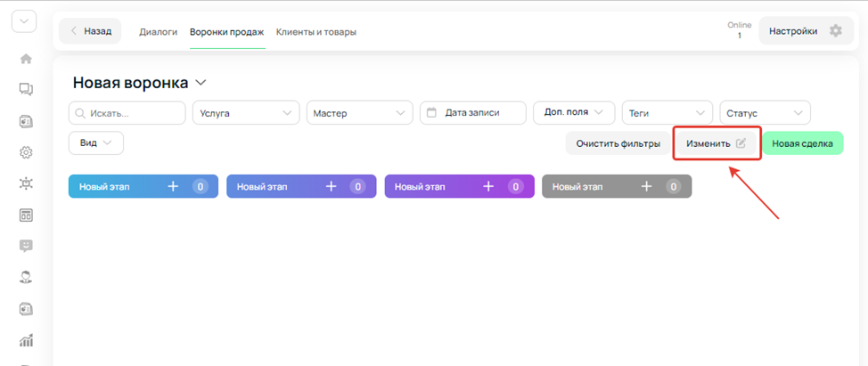Add a deal to the indigo Новый этап stage
This screenshot has height=366, width=868.
click(331, 186)
